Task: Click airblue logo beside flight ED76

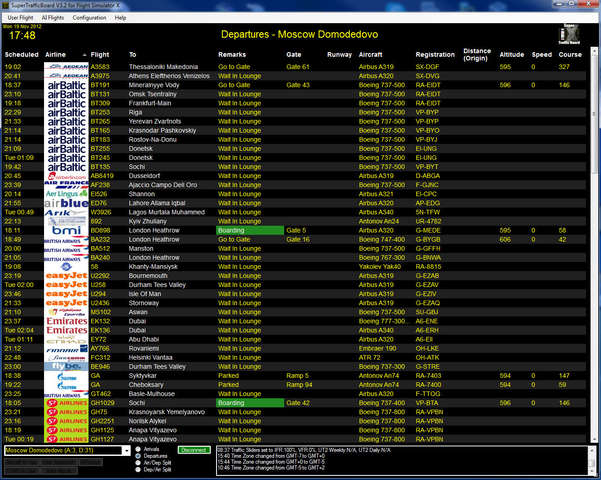Action: point(66,203)
